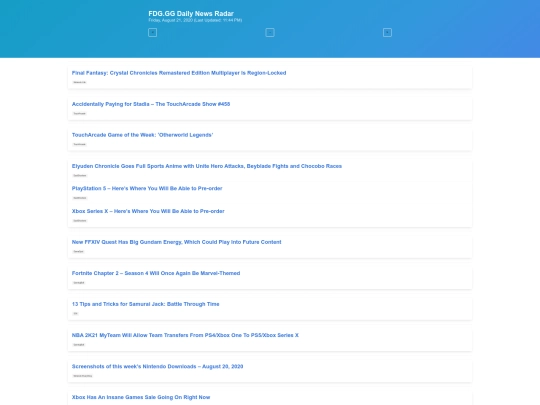Click source tag under Fortnite headline
The height and width of the screenshot is (405, 540).
click(79, 283)
